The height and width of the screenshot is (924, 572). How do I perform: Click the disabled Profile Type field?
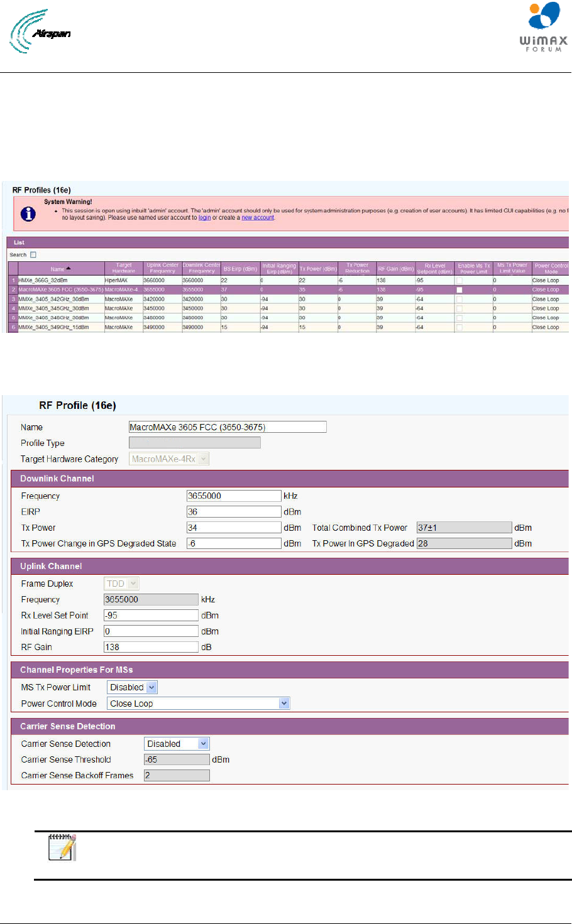[x=195, y=443]
